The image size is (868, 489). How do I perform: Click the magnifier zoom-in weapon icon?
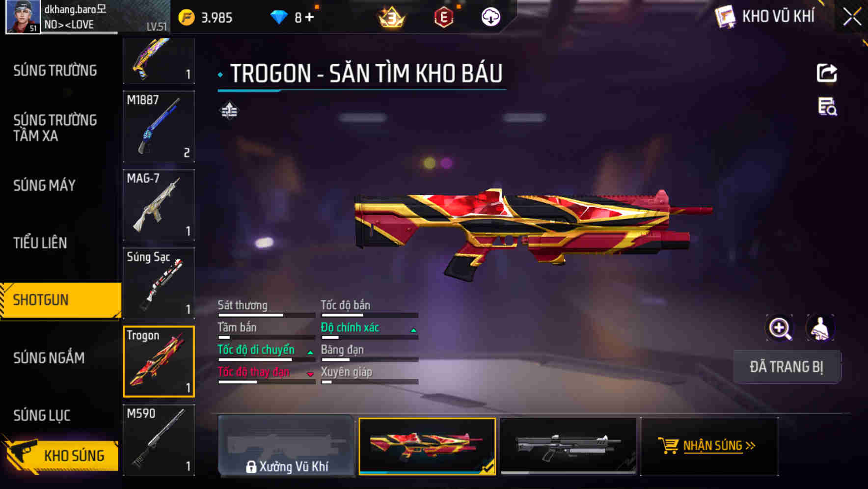[x=780, y=328]
